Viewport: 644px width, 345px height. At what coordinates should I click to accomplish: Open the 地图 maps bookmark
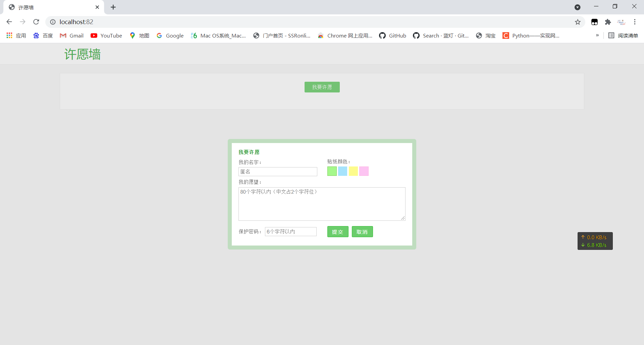click(139, 36)
